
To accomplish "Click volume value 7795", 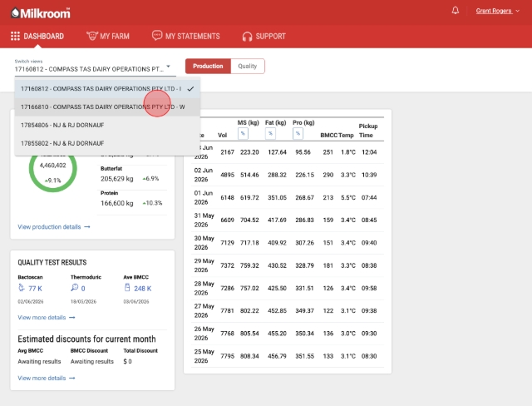I will tap(227, 356).
